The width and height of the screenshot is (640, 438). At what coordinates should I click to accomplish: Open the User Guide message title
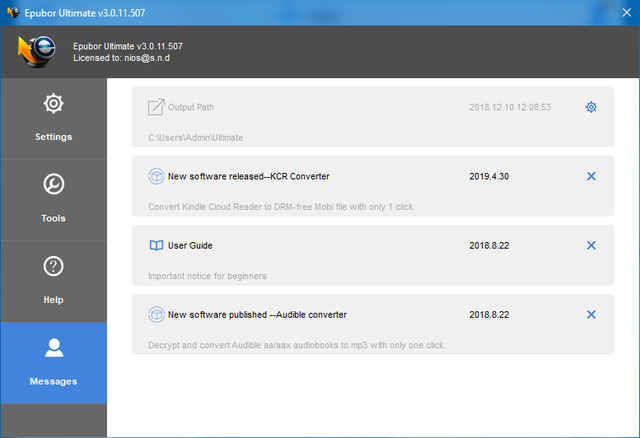[x=190, y=245]
